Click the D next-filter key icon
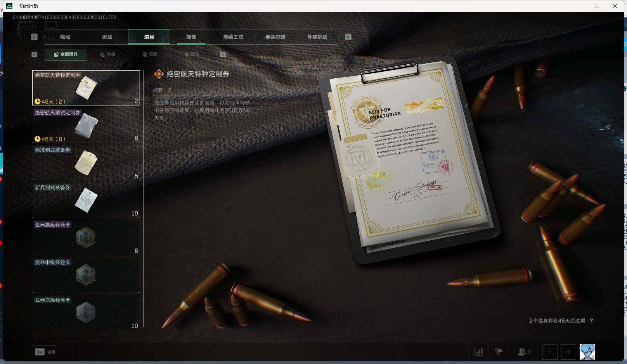 (223, 54)
